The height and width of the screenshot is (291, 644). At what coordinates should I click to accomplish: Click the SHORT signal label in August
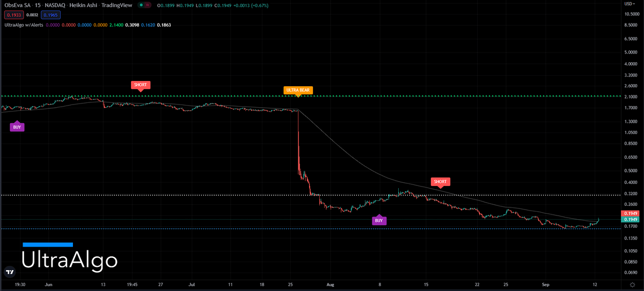tap(440, 182)
